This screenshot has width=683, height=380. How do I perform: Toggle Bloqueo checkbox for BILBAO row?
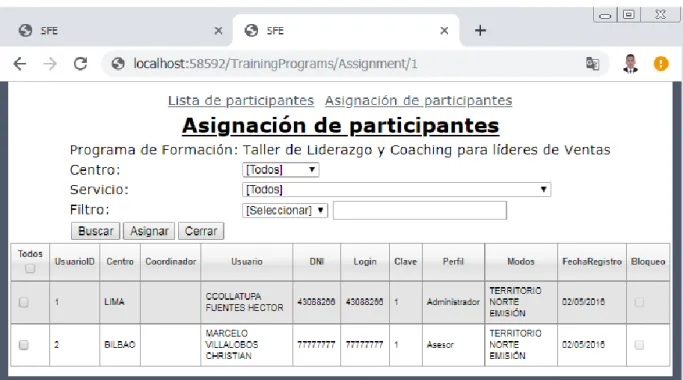click(x=639, y=345)
